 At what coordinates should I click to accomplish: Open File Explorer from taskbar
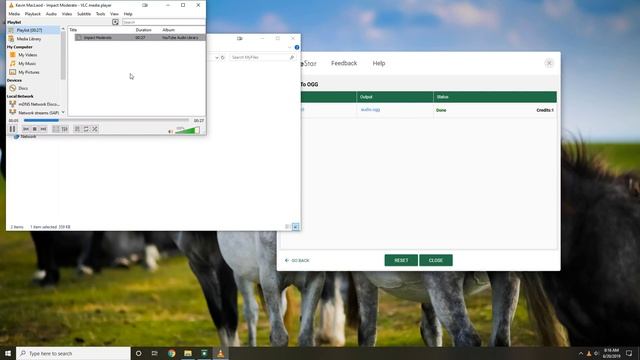pos(188,353)
